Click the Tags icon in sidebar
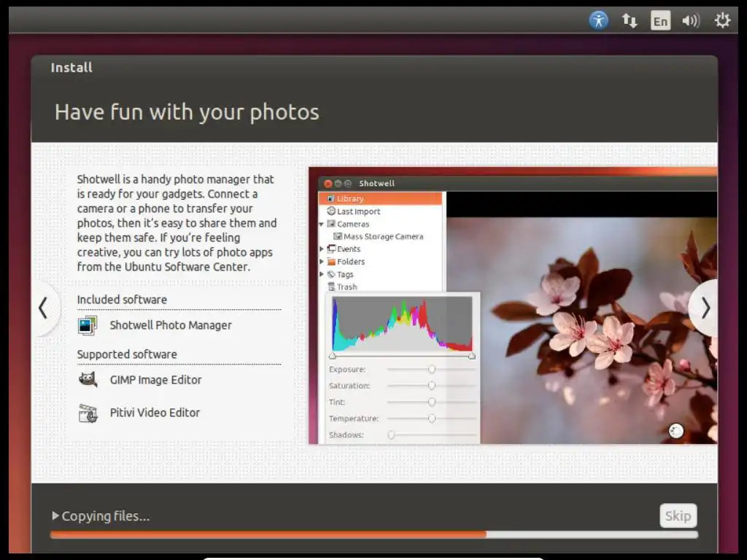The width and height of the screenshot is (747, 560). click(x=331, y=274)
